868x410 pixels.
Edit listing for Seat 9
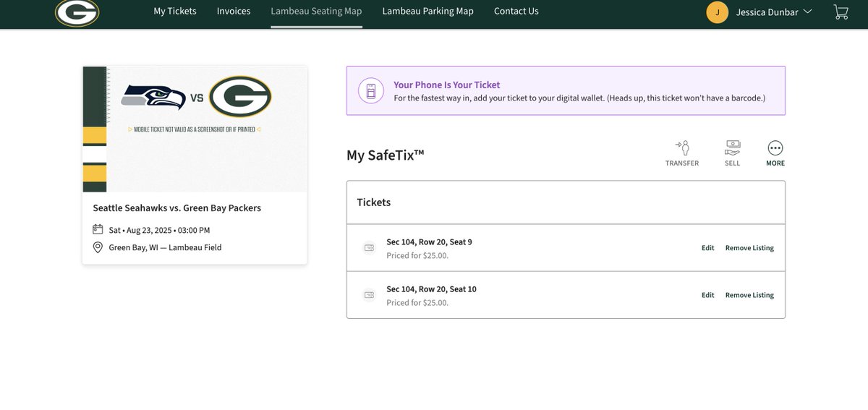click(708, 248)
